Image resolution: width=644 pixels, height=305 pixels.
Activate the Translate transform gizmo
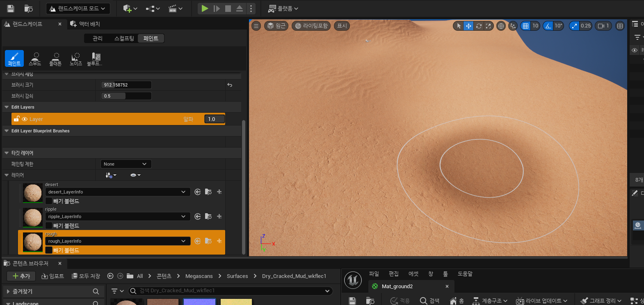point(468,26)
